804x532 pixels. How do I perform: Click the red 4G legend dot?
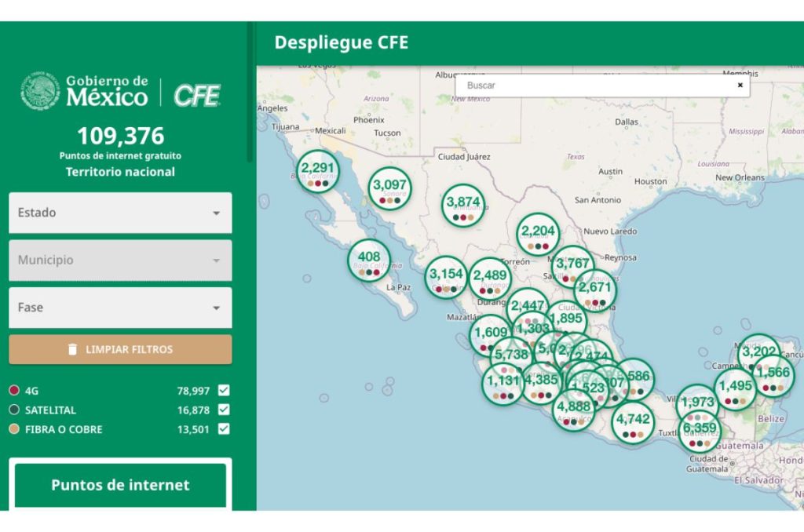click(x=15, y=390)
